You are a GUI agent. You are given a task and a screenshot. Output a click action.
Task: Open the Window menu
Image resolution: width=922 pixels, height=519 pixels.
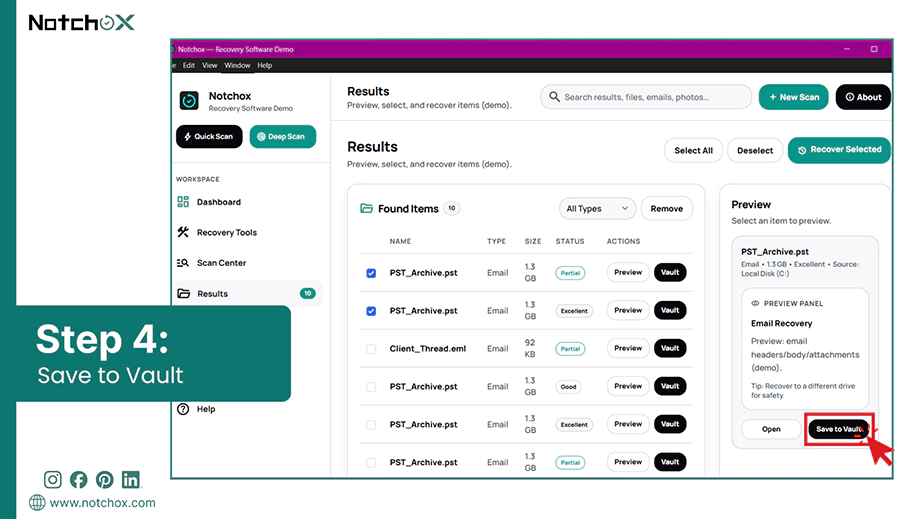[237, 65]
